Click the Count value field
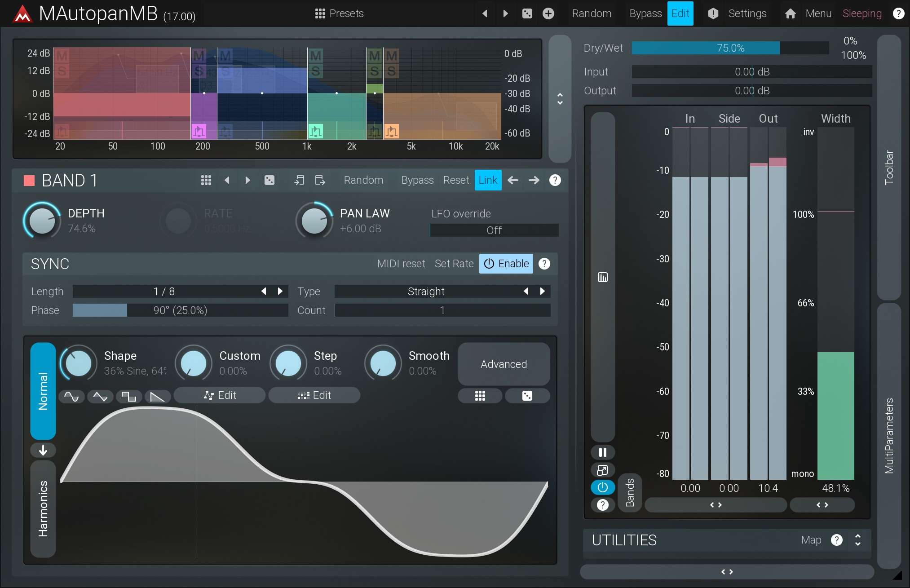910x588 pixels. pos(442,310)
